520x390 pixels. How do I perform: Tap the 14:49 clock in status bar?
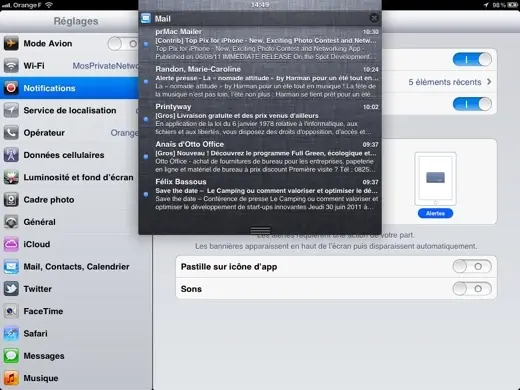point(260,4)
